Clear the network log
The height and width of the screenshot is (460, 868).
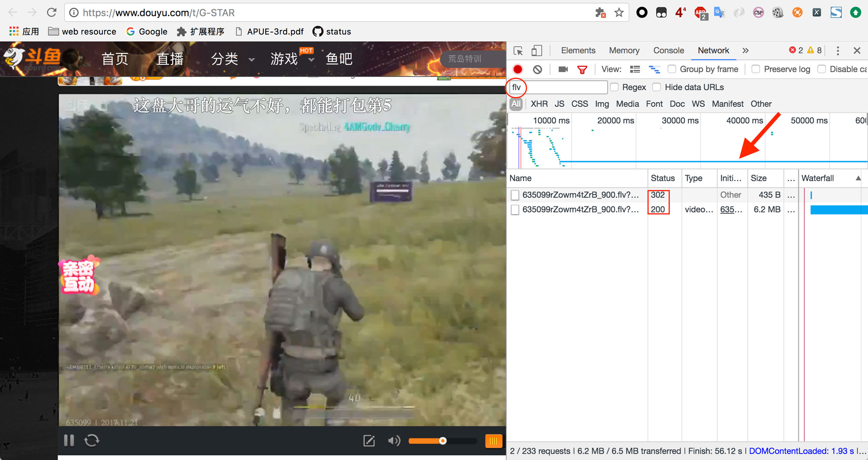point(537,69)
